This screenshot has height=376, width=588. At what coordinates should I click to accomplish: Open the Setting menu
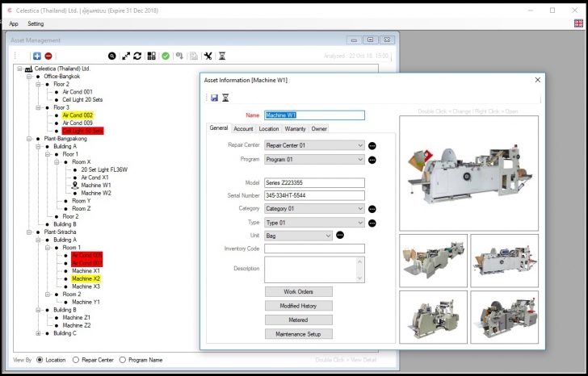coord(36,24)
